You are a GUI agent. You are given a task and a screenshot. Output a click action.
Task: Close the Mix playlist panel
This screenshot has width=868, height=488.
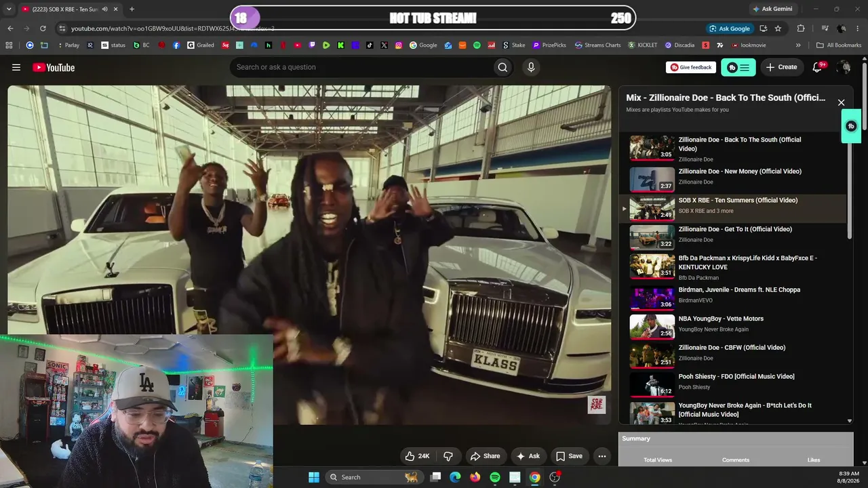point(841,102)
